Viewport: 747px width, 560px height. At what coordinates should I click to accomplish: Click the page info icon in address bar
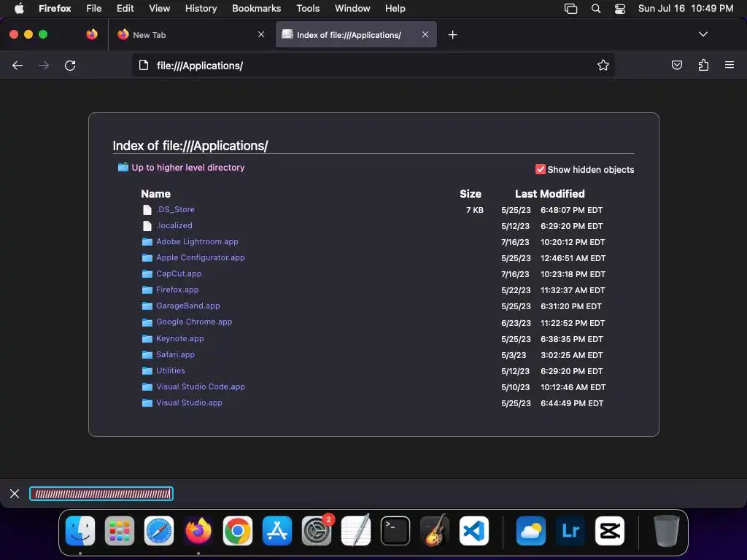[144, 65]
